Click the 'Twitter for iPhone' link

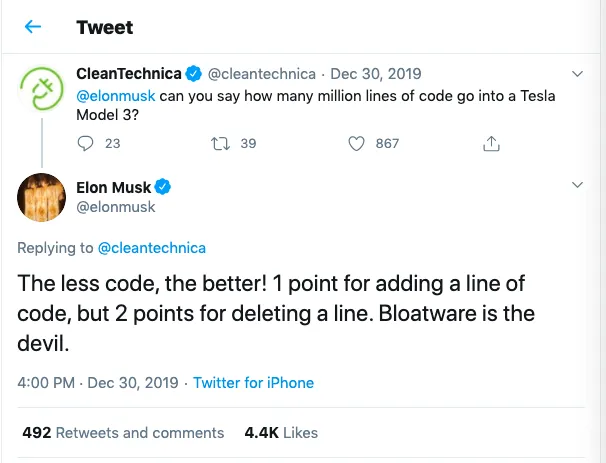(253, 383)
